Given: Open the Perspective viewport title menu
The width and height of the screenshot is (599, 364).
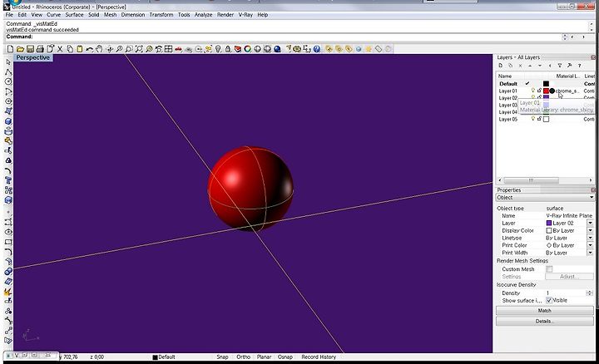Looking at the screenshot, I should tap(32, 57).
